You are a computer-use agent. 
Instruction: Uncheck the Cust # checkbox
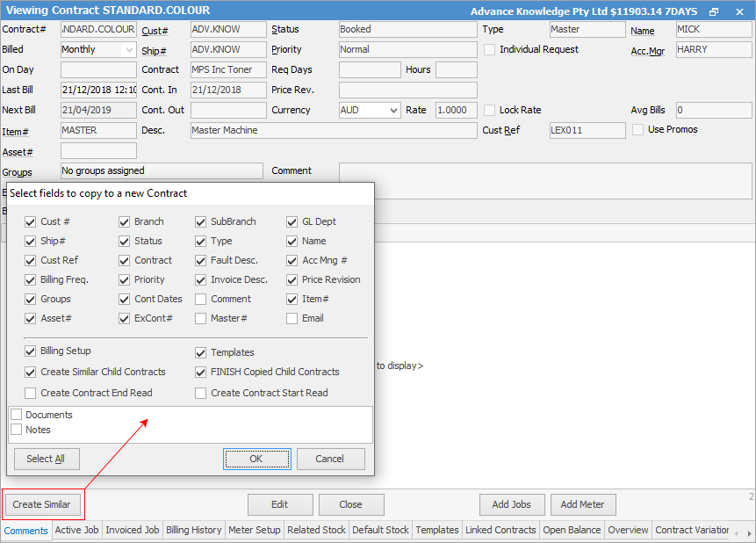[x=32, y=221]
